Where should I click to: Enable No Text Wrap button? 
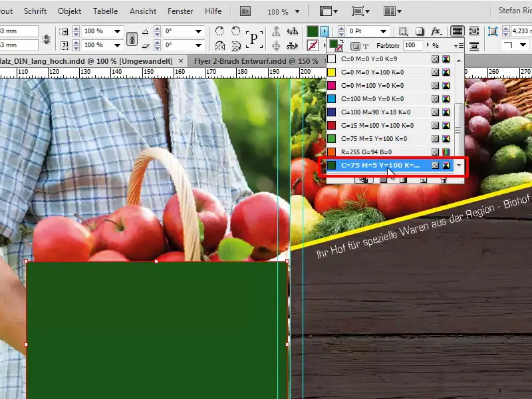[x=458, y=31]
